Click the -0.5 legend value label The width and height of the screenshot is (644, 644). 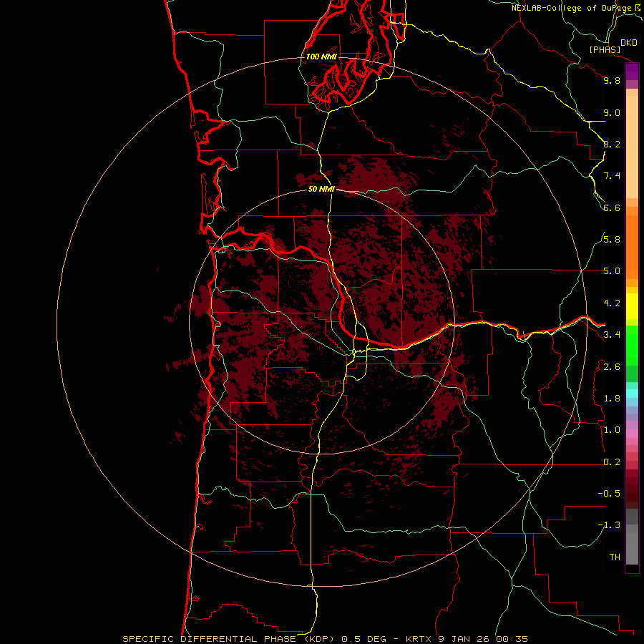pos(609,494)
